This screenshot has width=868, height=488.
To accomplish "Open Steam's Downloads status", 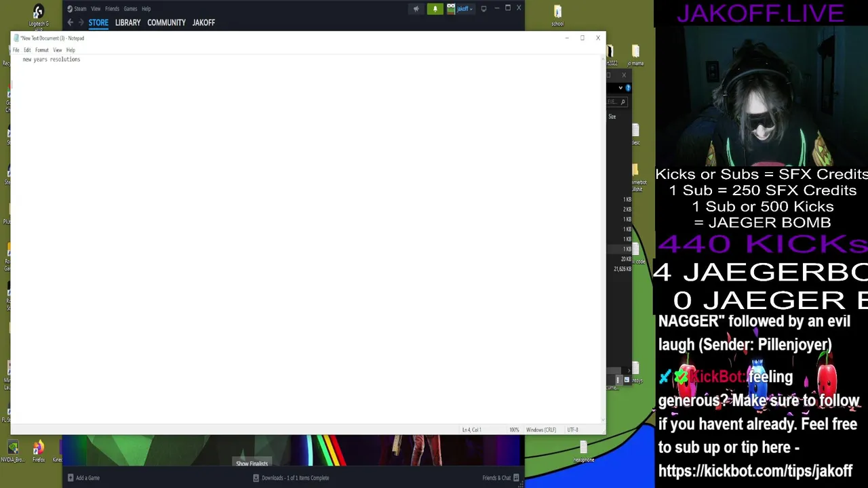I will tap(291, 478).
